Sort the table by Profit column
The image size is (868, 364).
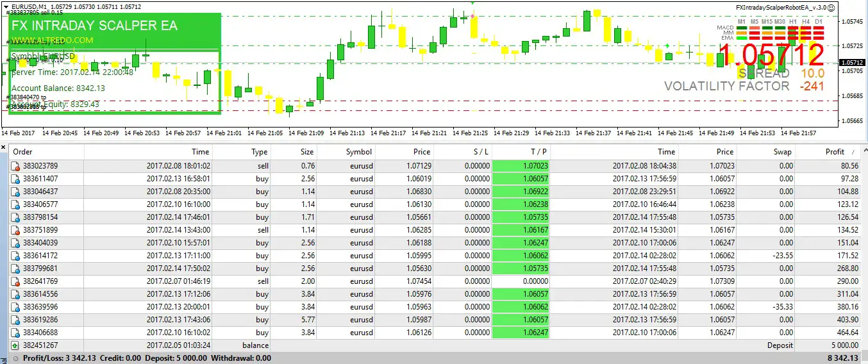[x=835, y=152]
